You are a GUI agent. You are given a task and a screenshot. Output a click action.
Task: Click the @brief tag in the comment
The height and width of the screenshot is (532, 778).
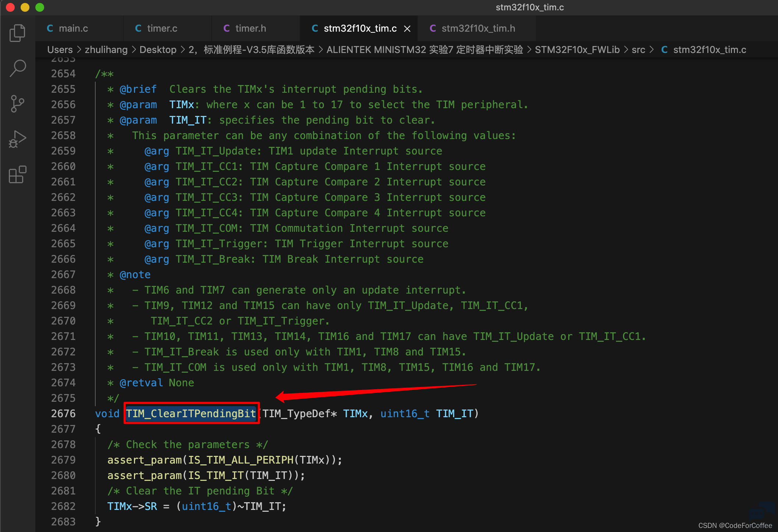(x=138, y=89)
